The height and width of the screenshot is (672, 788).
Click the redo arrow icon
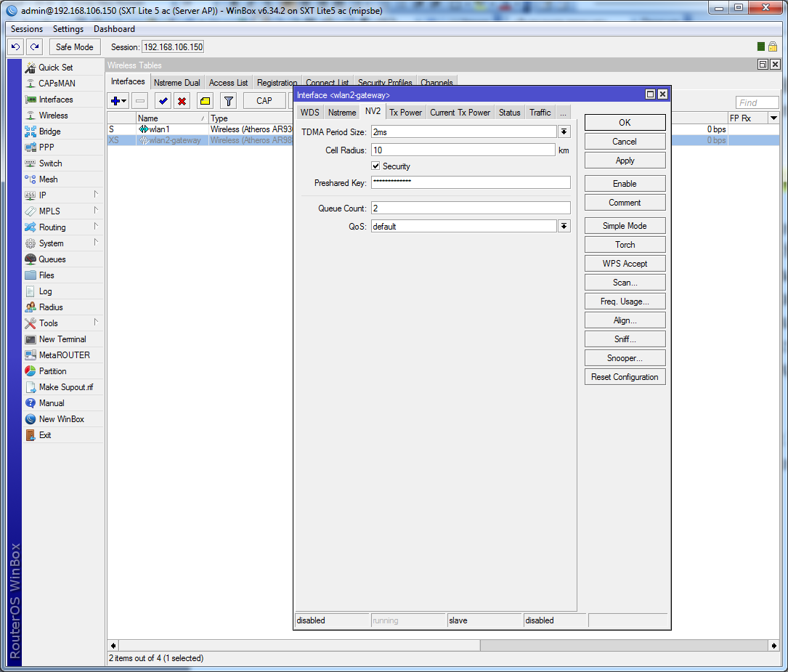34,46
